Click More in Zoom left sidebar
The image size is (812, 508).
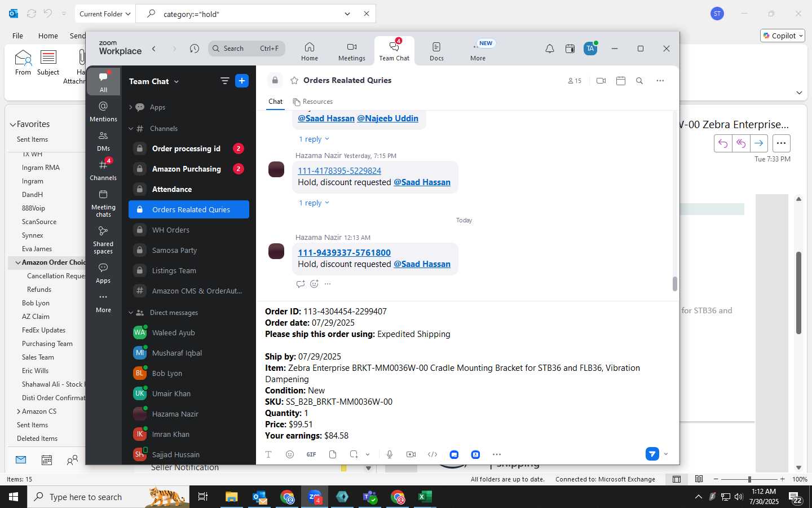click(103, 303)
